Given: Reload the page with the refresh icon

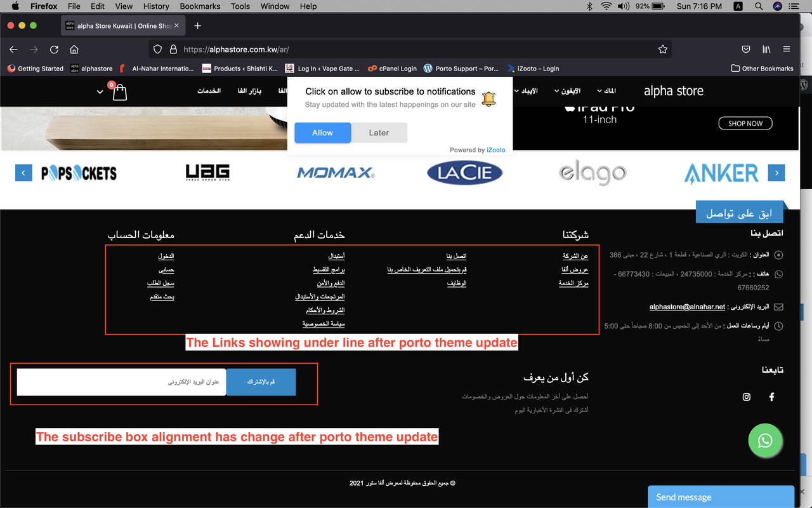Looking at the screenshot, I should pos(54,49).
